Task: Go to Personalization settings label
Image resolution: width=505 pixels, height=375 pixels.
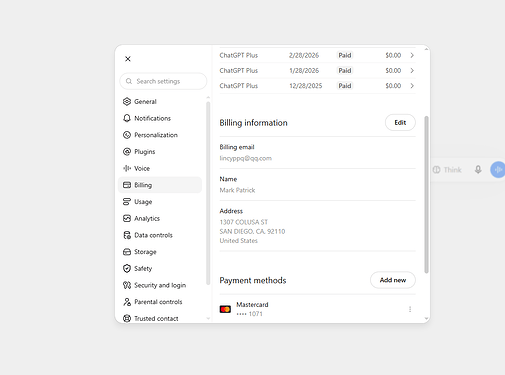Action: click(x=156, y=135)
